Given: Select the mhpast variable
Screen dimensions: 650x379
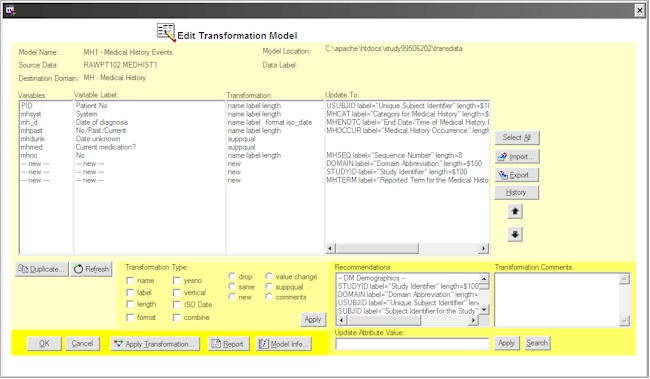Looking at the screenshot, I should (x=32, y=131).
